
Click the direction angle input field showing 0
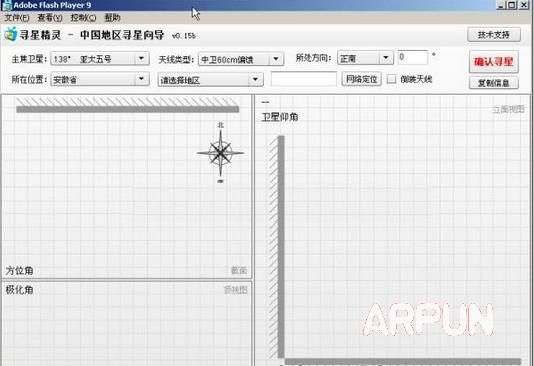pyautogui.click(x=413, y=57)
